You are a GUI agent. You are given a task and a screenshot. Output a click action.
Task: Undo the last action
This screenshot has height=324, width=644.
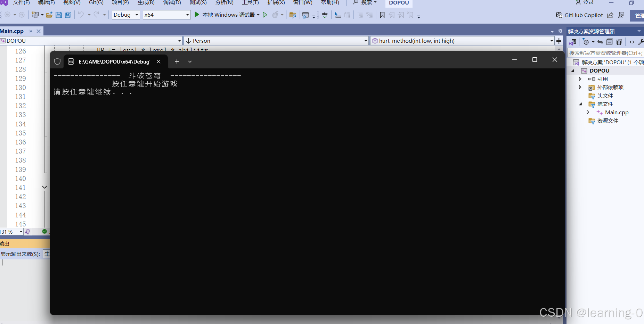tap(81, 15)
